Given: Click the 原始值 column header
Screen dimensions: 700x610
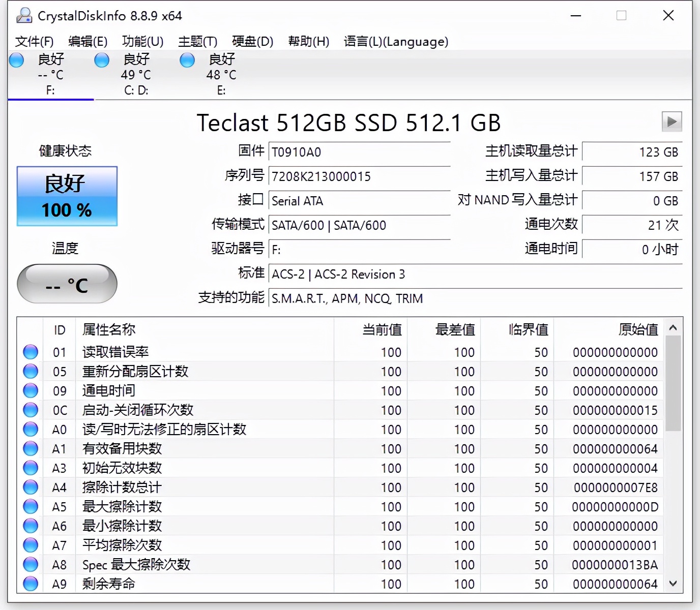Looking at the screenshot, I should pos(638,330).
